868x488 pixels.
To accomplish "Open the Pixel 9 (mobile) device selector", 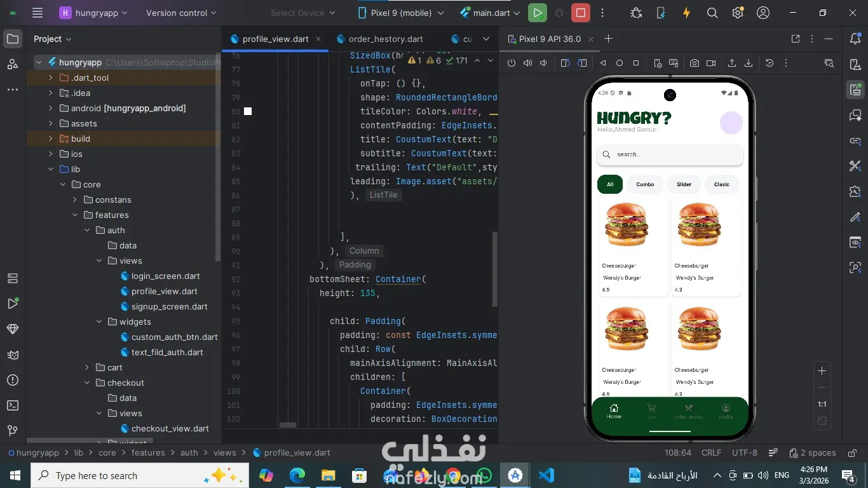I will tap(400, 13).
